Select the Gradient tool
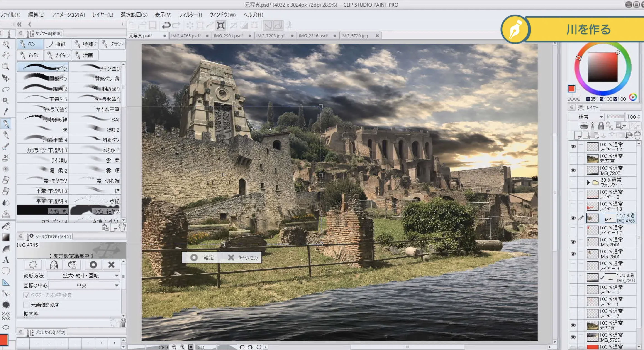644x350 pixels. click(x=6, y=237)
